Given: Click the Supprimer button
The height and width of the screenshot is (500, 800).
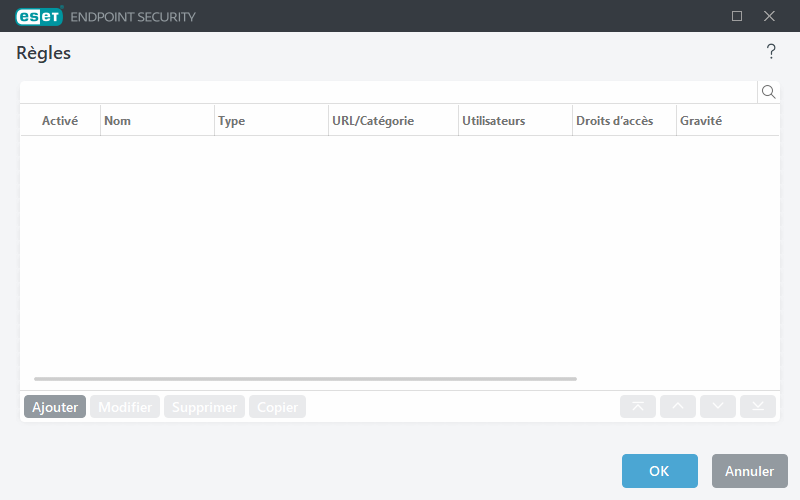Looking at the screenshot, I should pos(204,408).
